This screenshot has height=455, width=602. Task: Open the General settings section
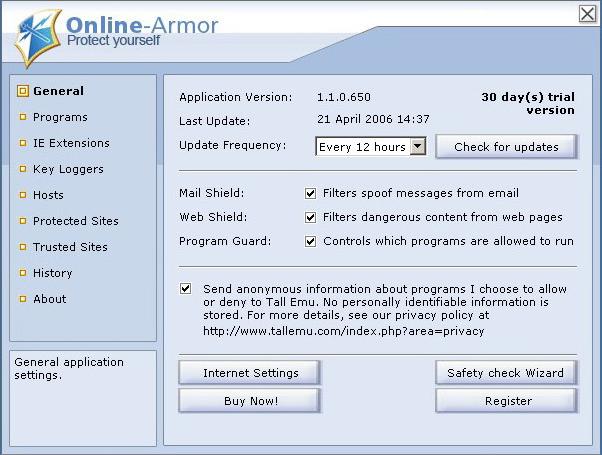[x=58, y=91]
